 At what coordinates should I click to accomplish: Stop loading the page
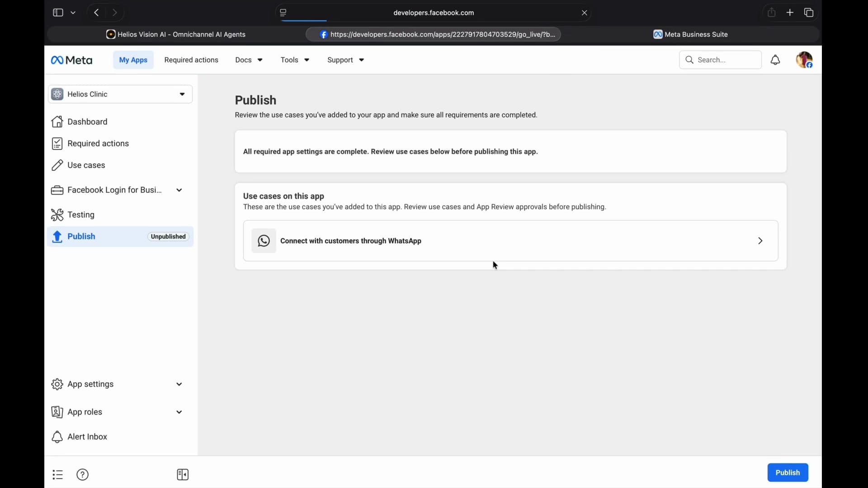click(585, 13)
